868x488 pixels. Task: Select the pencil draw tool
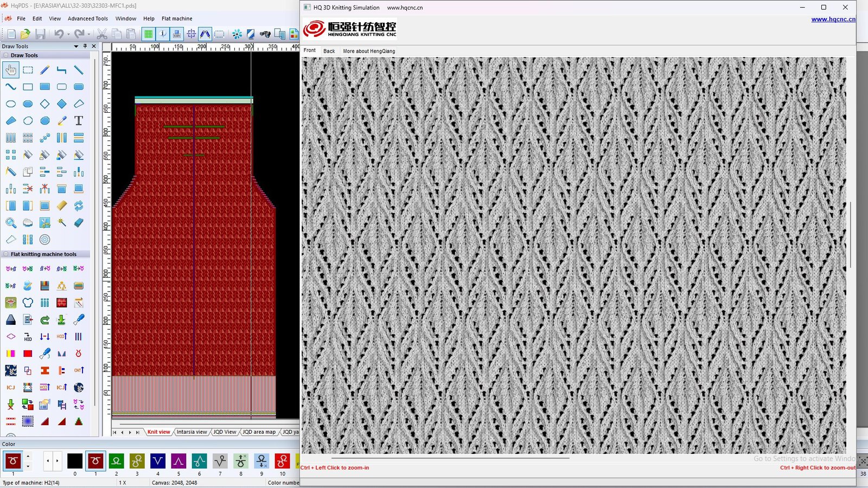(x=45, y=70)
